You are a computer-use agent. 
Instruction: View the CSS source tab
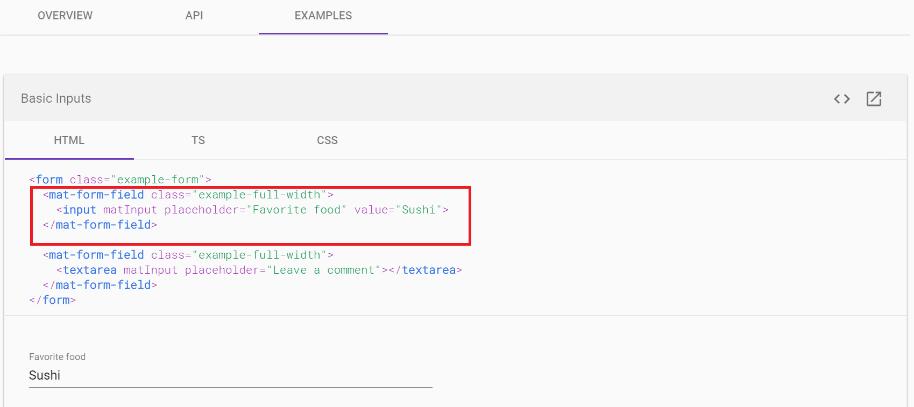click(327, 141)
